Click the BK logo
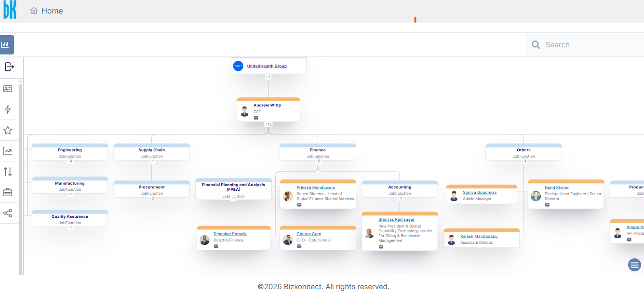Viewport: 644px width, 294px height. (x=10, y=10)
